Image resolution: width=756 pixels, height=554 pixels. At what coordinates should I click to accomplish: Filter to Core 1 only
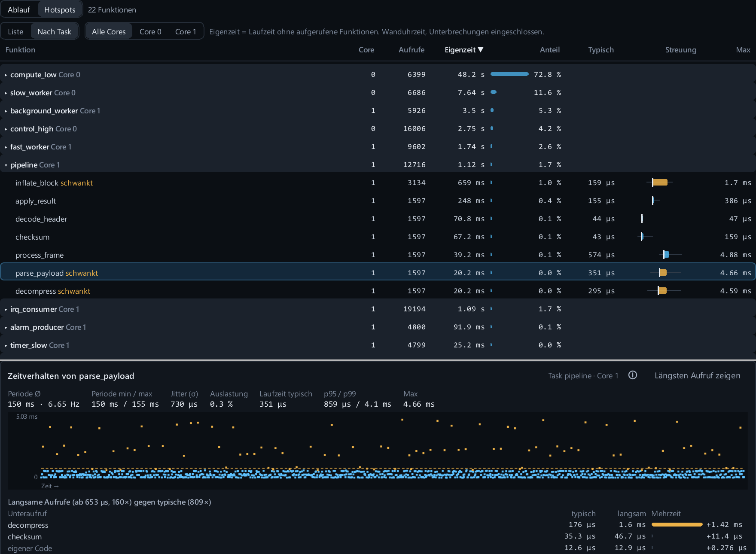[186, 32]
